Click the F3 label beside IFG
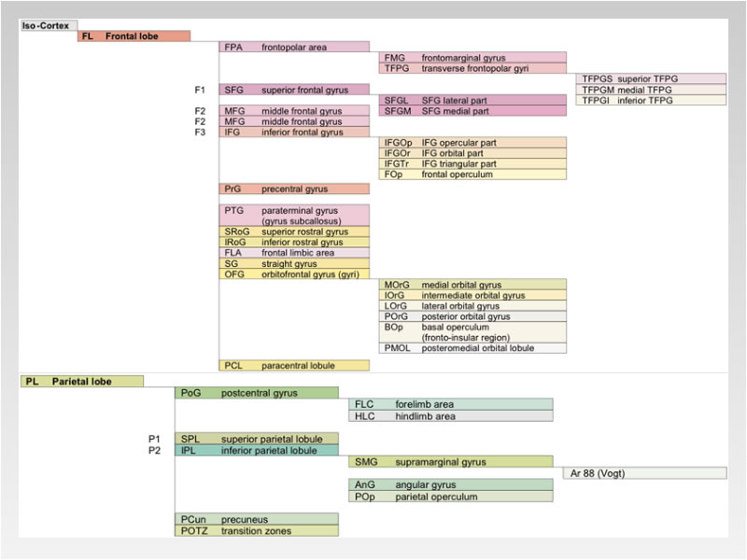 (200, 132)
